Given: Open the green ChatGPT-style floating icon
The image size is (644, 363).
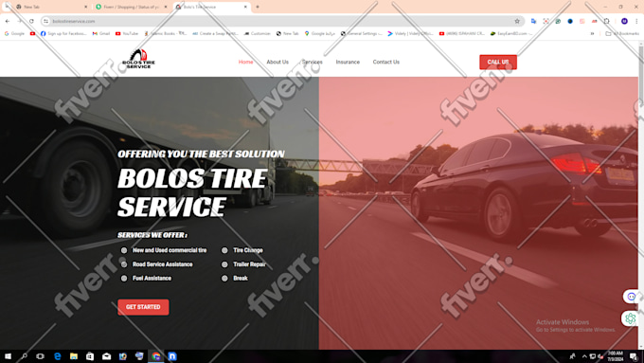Looking at the screenshot, I should [x=631, y=318].
